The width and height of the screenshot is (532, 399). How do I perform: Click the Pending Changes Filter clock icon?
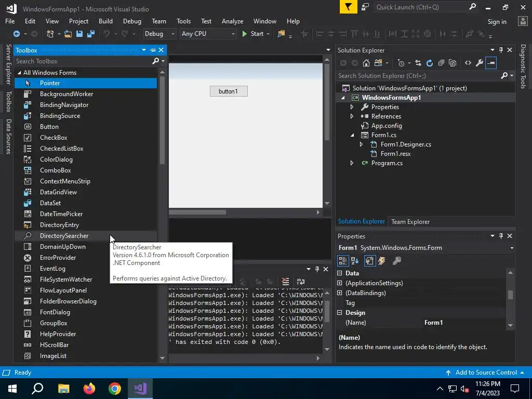pyautogui.click(x=401, y=63)
